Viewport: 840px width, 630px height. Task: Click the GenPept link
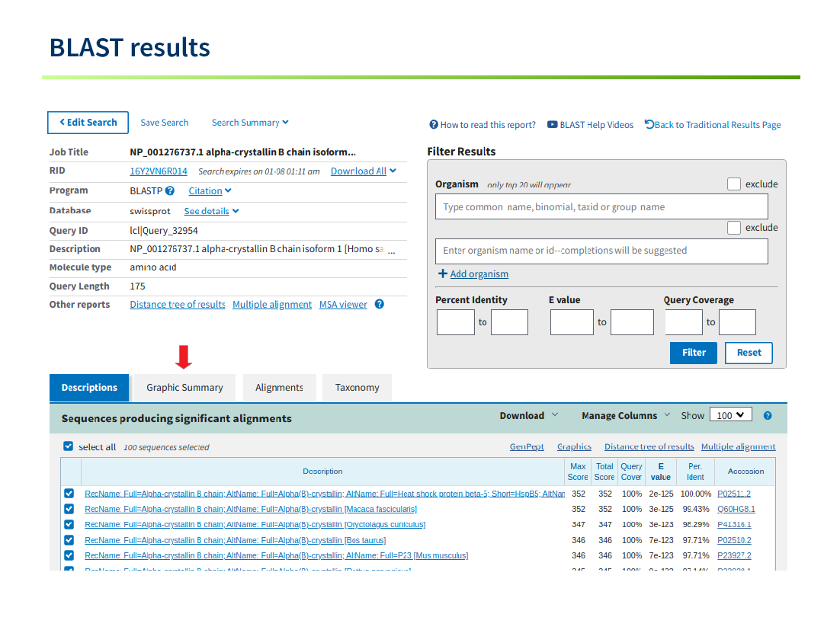[x=527, y=446]
